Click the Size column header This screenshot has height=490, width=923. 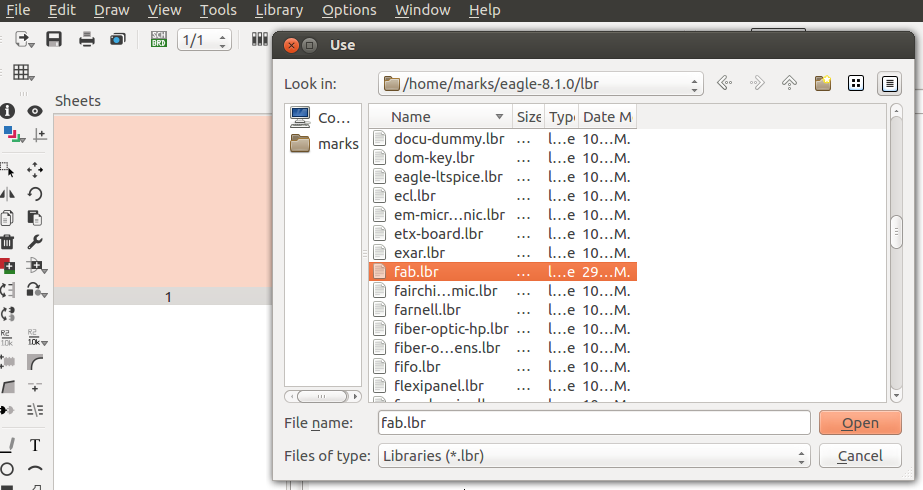(x=529, y=117)
